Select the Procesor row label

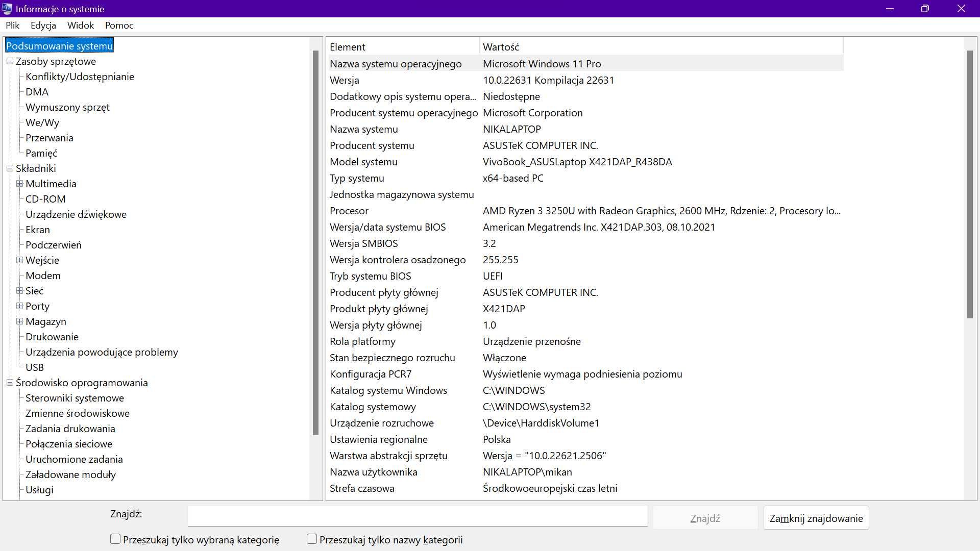pyautogui.click(x=349, y=211)
